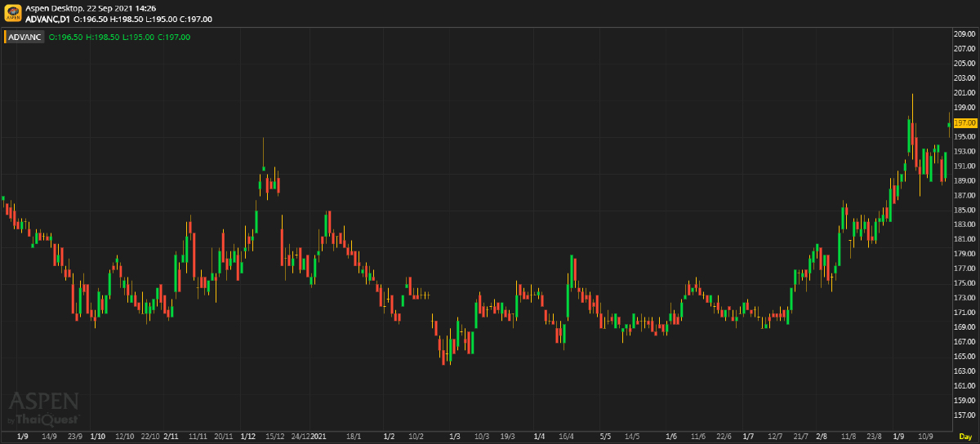Click the 1/2 date on time axis

[389, 437]
